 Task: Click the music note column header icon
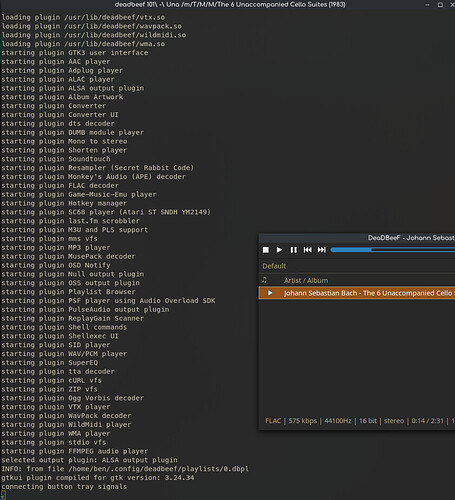pos(264,280)
